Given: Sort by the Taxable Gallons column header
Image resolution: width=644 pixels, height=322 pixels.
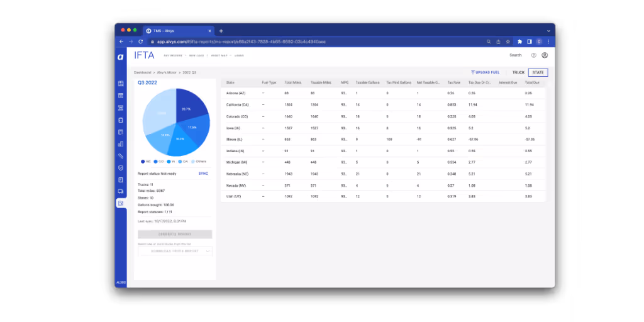Looking at the screenshot, I should [367, 82].
